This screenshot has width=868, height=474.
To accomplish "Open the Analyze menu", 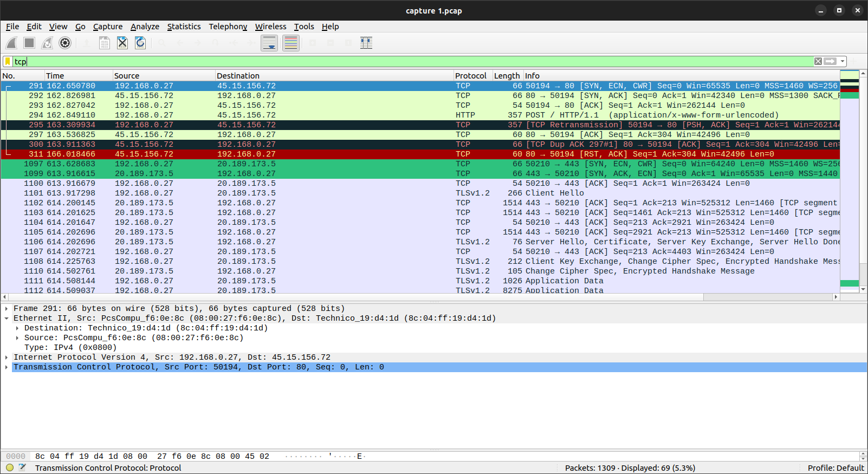I will [145, 27].
